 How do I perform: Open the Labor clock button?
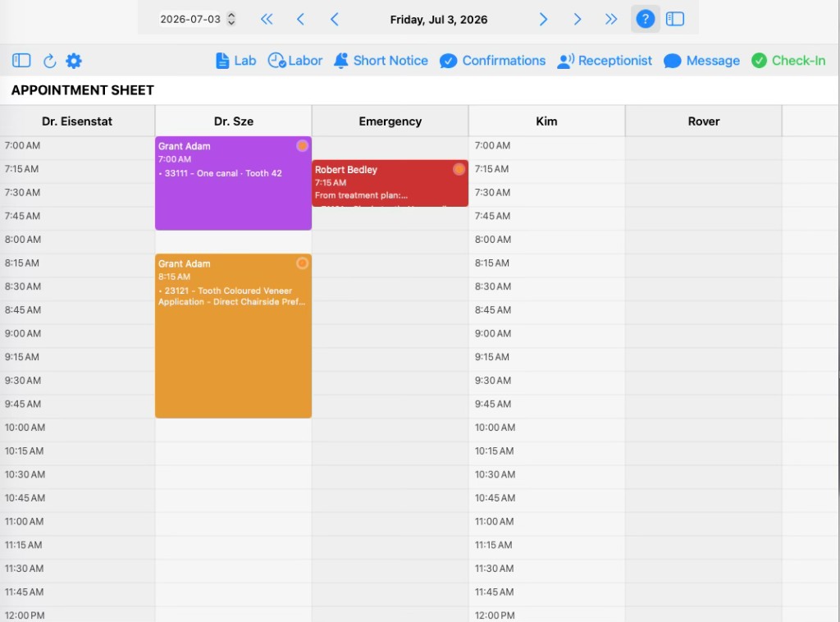295,61
